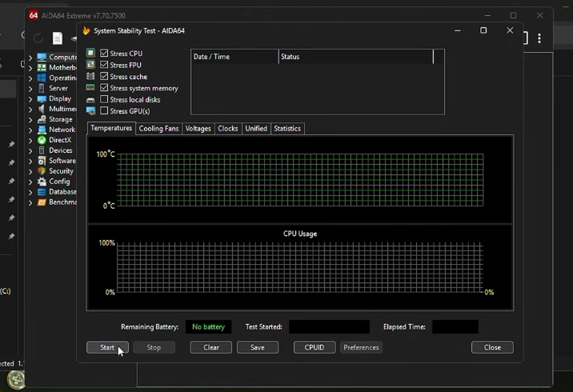Click the system memory module icon
The image size is (573, 392).
(90, 88)
